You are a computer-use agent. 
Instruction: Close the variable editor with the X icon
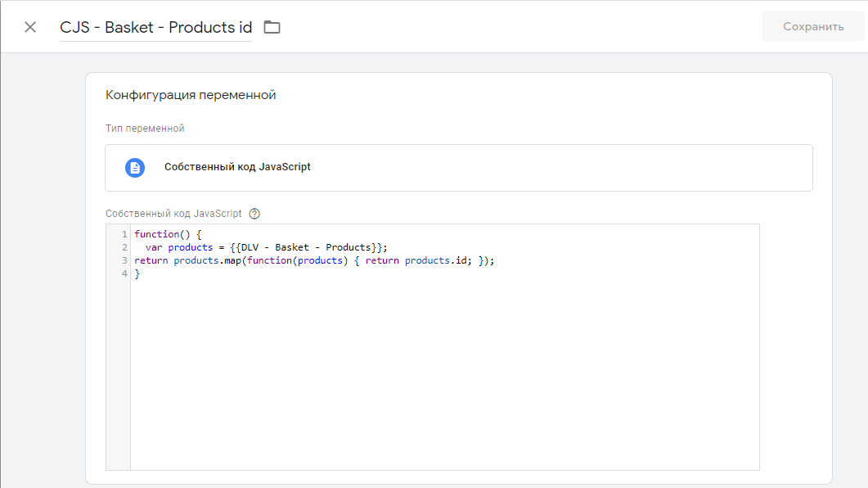30,27
